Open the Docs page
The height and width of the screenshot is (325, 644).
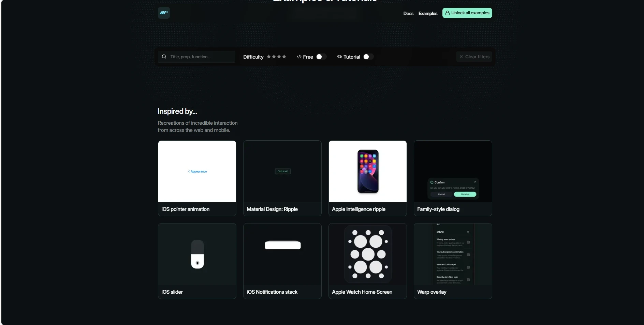click(x=408, y=13)
